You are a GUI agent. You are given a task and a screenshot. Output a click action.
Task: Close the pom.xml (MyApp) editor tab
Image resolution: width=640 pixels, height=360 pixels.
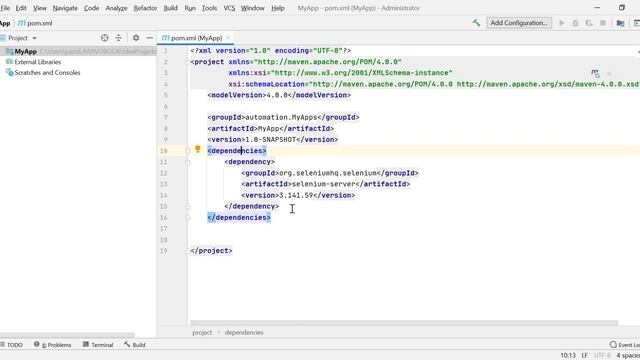click(x=228, y=38)
